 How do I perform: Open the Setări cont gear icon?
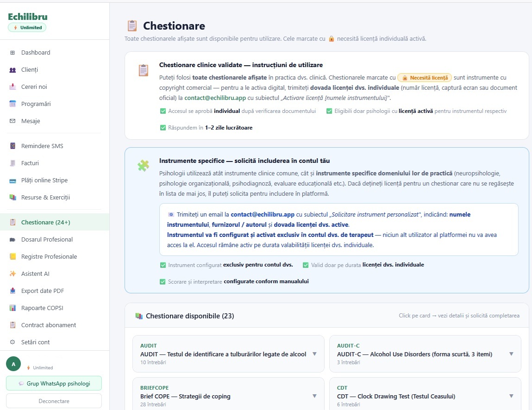[x=13, y=342]
